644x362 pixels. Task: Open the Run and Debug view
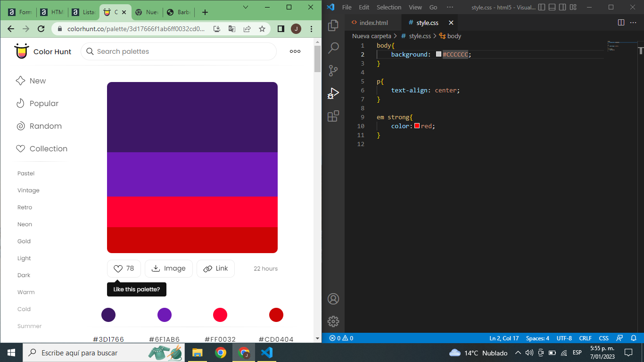pyautogui.click(x=333, y=93)
